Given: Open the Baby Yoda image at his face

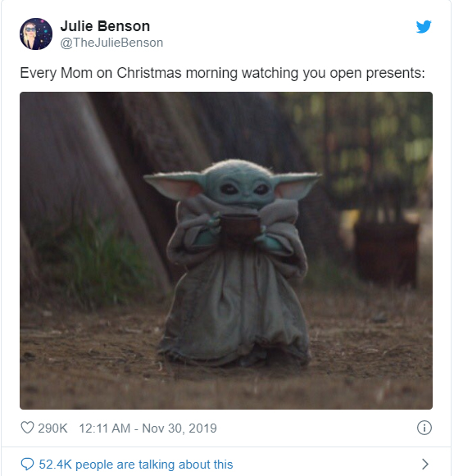Looking at the screenshot, I should 240,187.
